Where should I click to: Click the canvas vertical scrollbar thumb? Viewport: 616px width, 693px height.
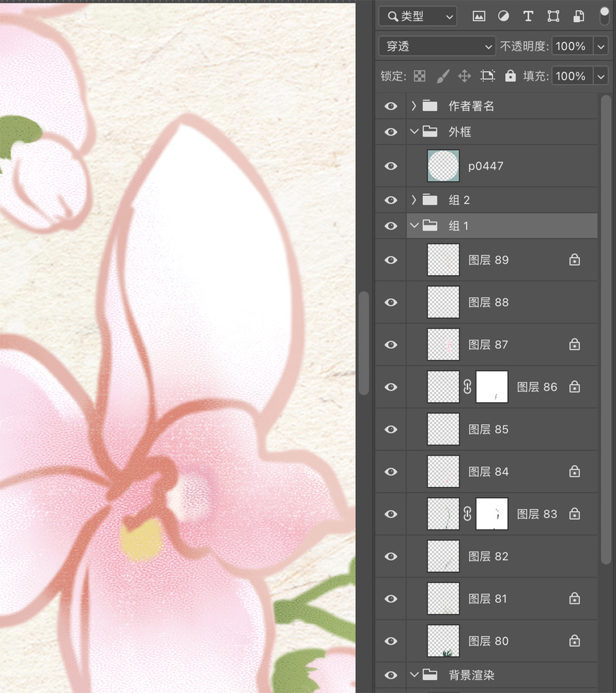[364, 343]
